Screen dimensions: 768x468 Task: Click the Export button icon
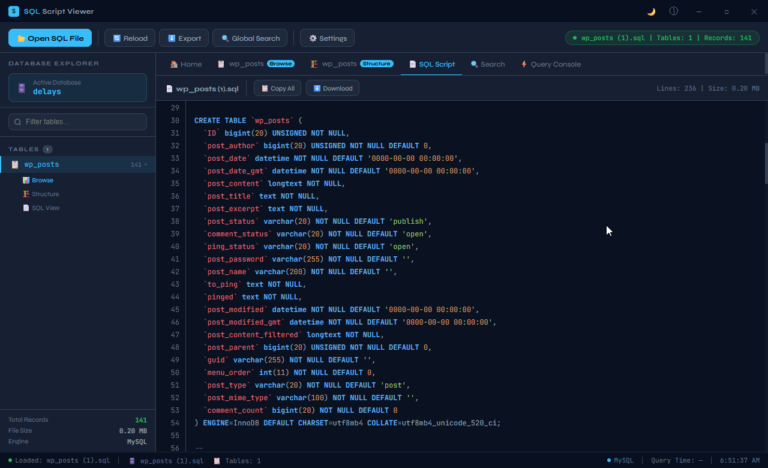tap(171, 38)
